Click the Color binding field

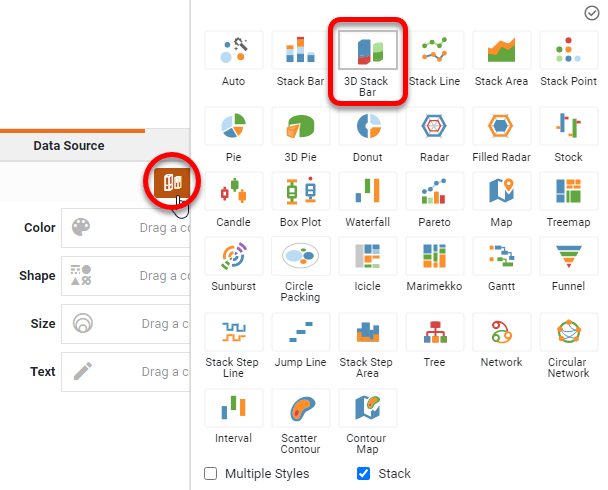pos(126,228)
